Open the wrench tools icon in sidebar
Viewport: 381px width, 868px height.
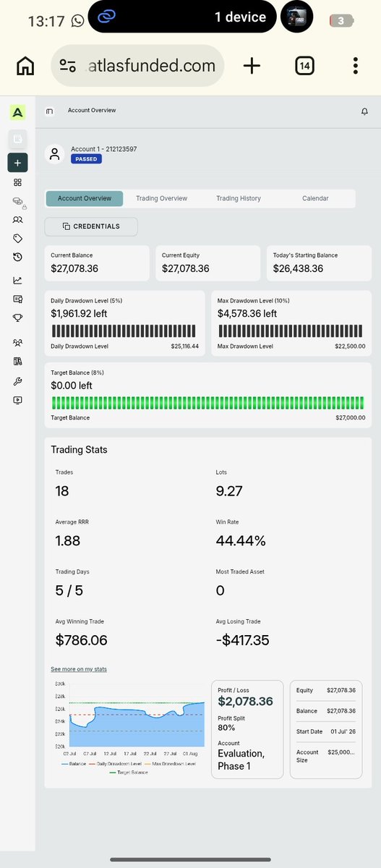(x=17, y=381)
